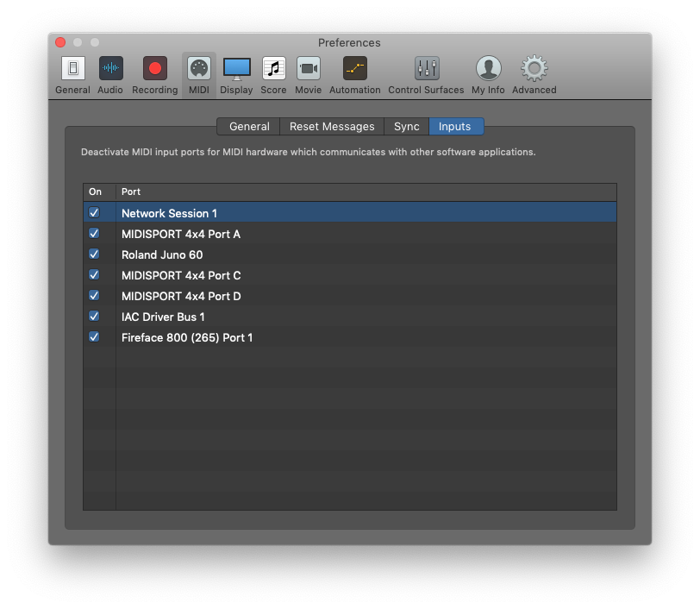
Task: Select the MIDISPORT 4x4 Port C text
Action: [181, 276]
